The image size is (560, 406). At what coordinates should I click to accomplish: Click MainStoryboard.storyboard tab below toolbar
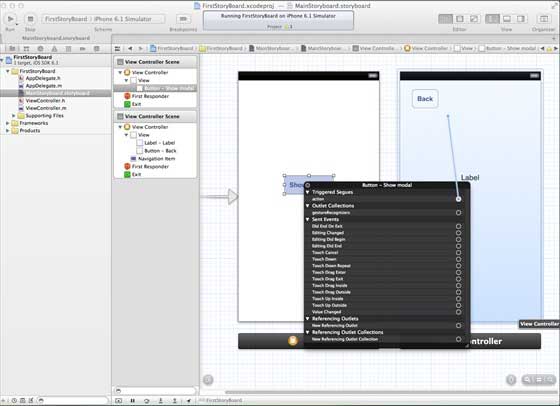(56, 38)
